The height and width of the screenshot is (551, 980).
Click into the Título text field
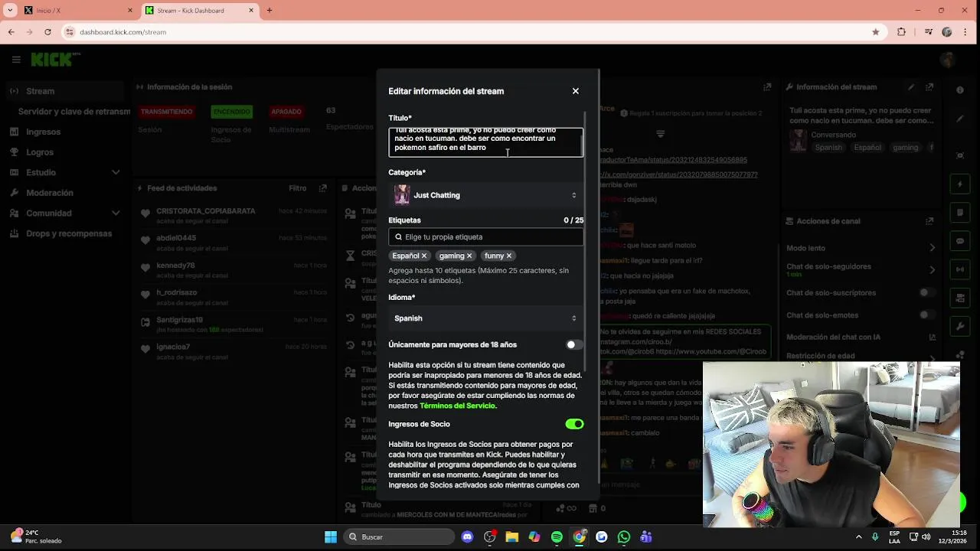pyautogui.click(x=485, y=142)
